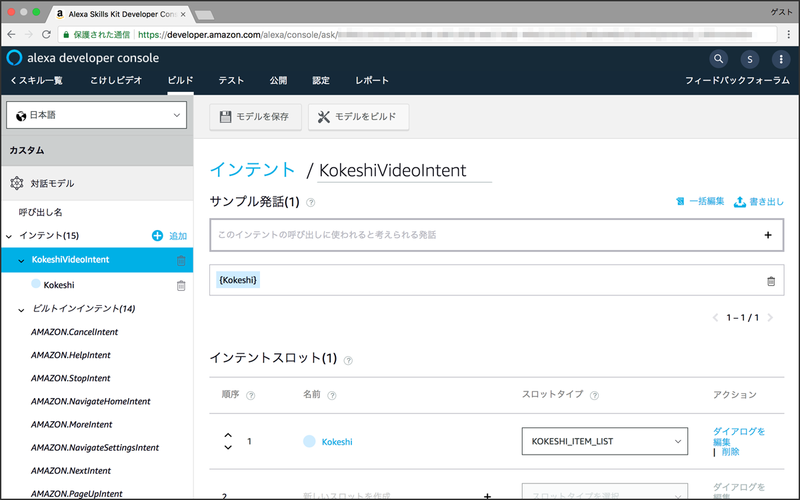Click Kokeshi slot name link in table
Viewport: 800px width, 500px height.
pos(337,442)
